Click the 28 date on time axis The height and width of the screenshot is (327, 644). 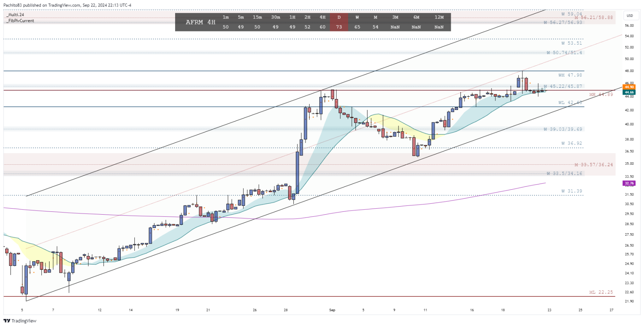click(x=286, y=310)
